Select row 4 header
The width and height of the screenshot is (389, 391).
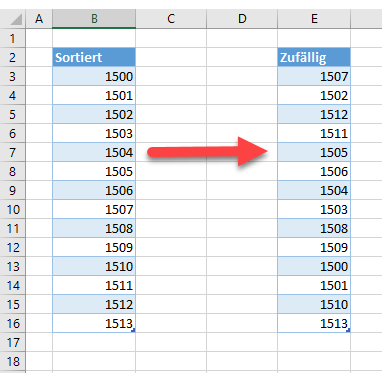pos(13,95)
